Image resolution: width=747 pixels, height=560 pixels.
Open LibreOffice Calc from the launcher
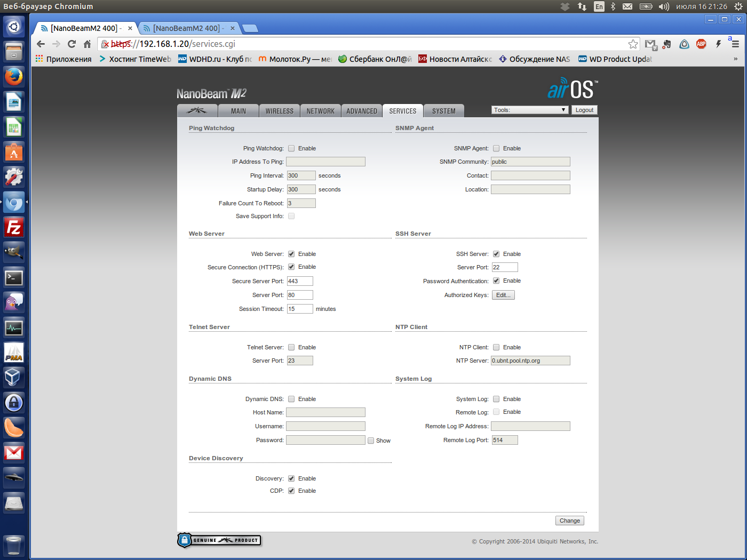pyautogui.click(x=14, y=126)
